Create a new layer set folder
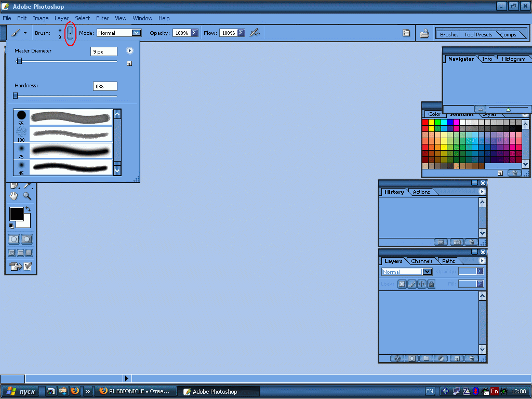Image resolution: width=532 pixels, height=399 pixels. pos(427,358)
